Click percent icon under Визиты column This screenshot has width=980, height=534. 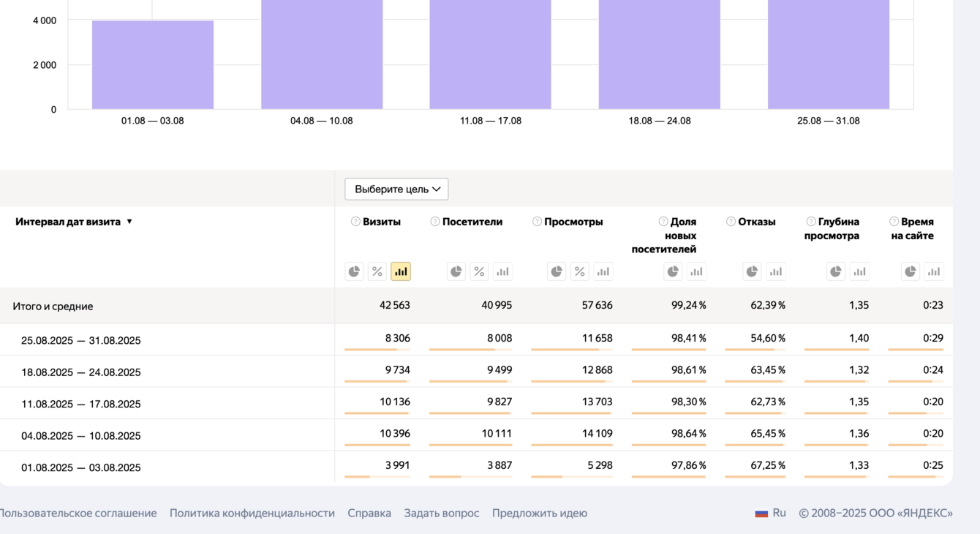pos(377,271)
